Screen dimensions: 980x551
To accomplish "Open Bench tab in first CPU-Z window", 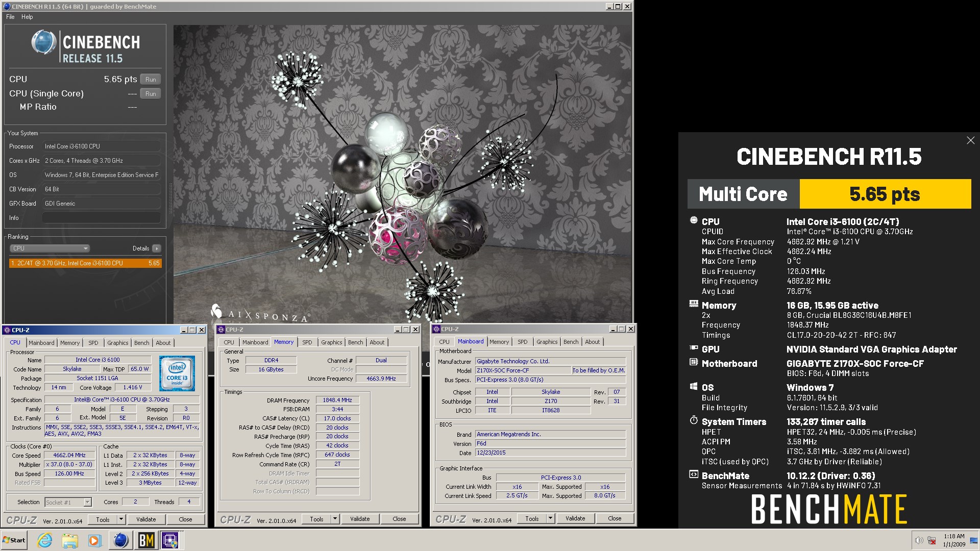I will [x=142, y=343].
